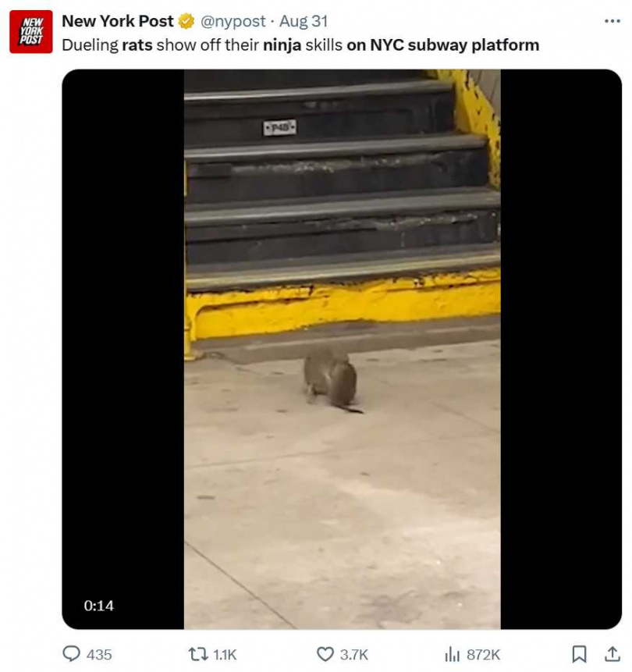Open the New York Post avatar
Image resolution: width=632 pixels, height=672 pixels.
31,32
